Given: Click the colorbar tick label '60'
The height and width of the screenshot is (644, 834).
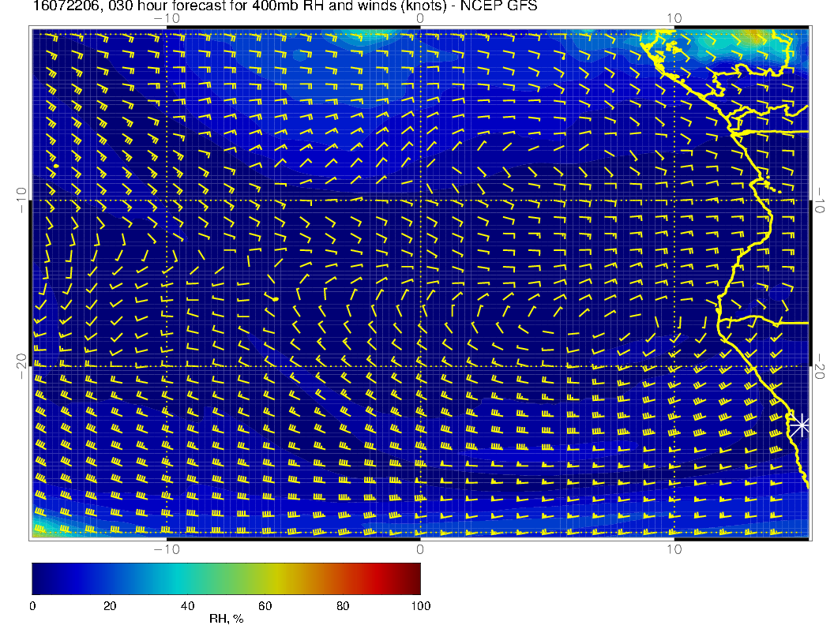Looking at the screenshot, I should pyautogui.click(x=265, y=606).
